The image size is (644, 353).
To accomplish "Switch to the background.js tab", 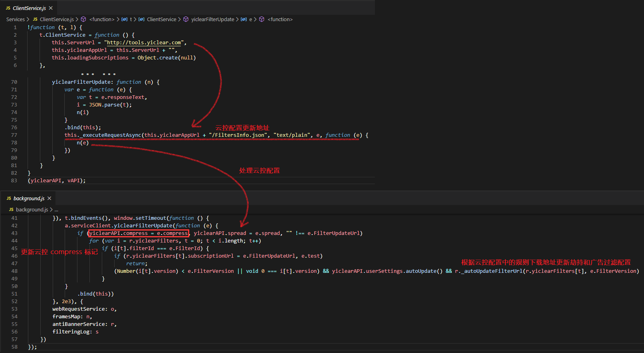I will click(x=29, y=198).
